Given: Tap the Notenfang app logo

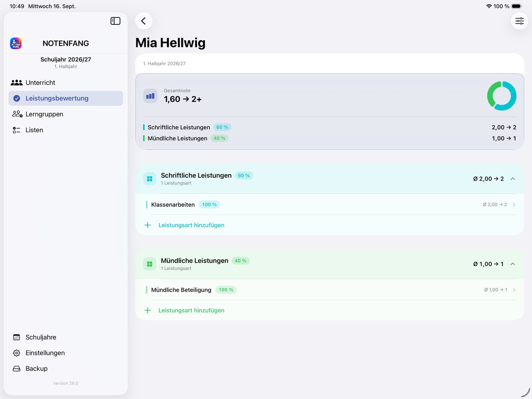Looking at the screenshot, I should pyautogui.click(x=16, y=43).
